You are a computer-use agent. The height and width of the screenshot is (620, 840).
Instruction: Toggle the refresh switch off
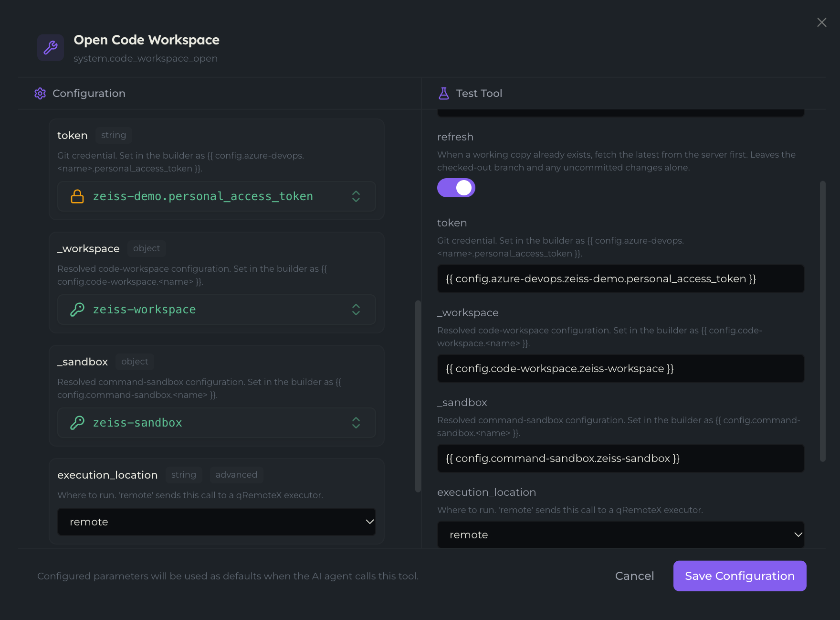point(456,188)
